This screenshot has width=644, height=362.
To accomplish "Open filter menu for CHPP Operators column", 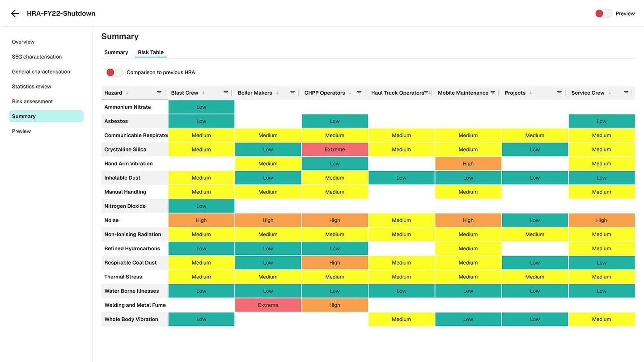I will tap(359, 93).
